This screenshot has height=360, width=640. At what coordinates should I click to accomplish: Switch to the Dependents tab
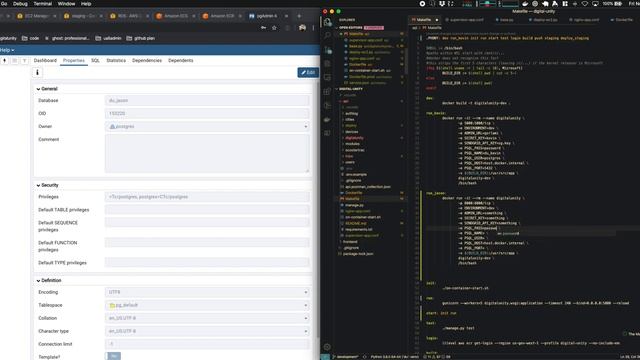tap(180, 60)
